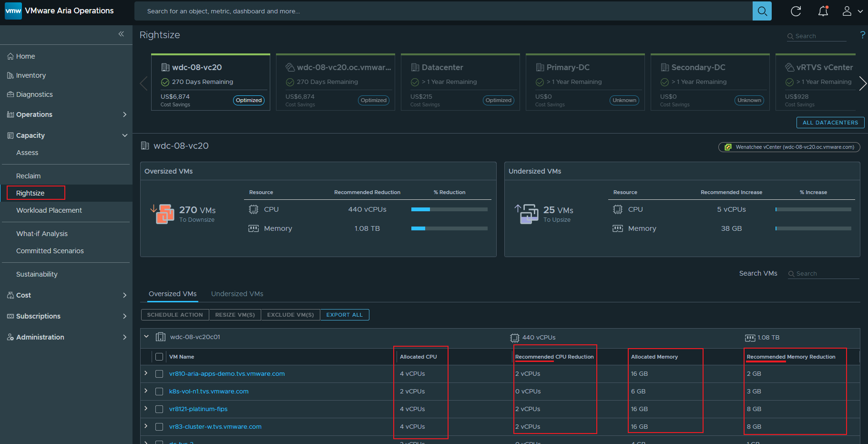
Task: Click the SCHEDULE ACTION button
Action: click(x=175, y=315)
